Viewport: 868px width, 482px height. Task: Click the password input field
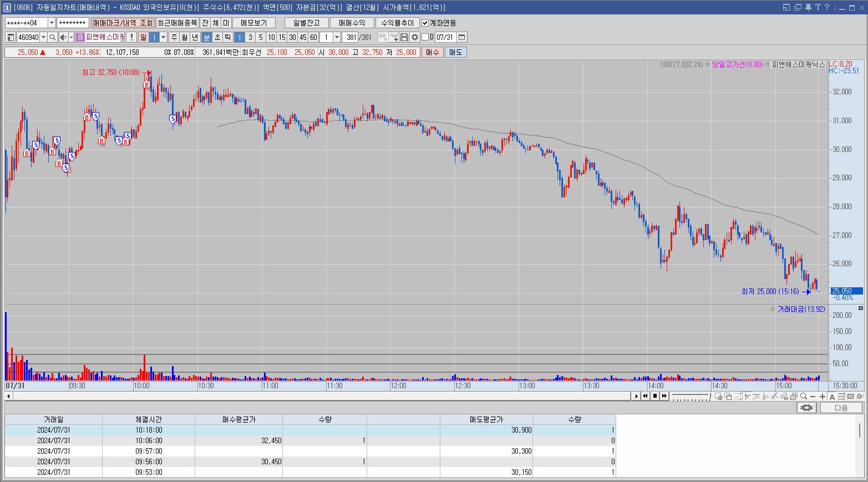[73, 23]
